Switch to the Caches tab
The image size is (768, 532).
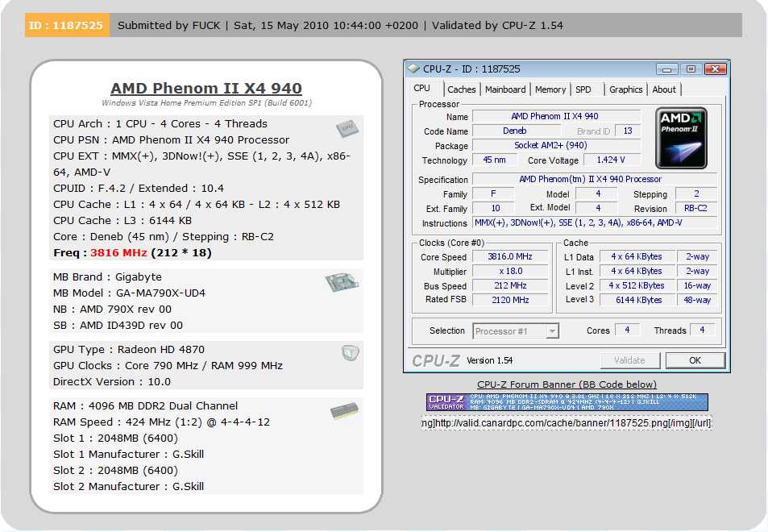click(x=462, y=89)
